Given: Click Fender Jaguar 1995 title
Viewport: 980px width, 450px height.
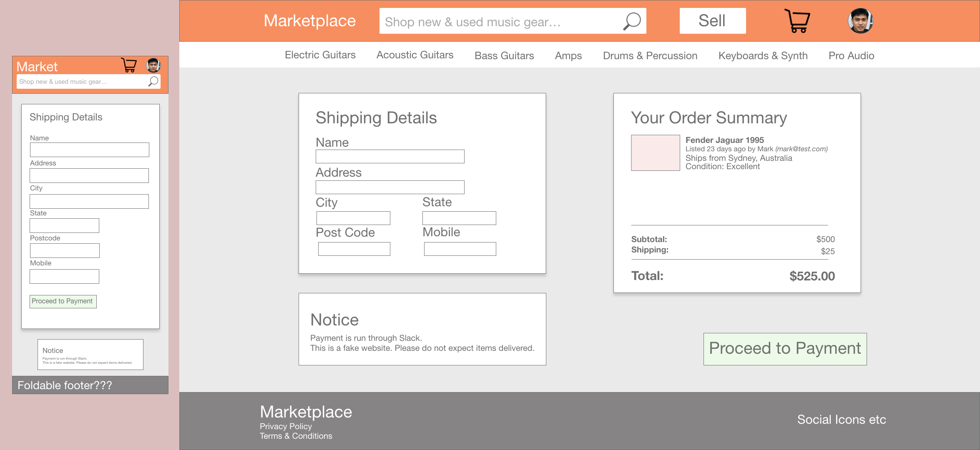Looking at the screenshot, I should point(725,140).
